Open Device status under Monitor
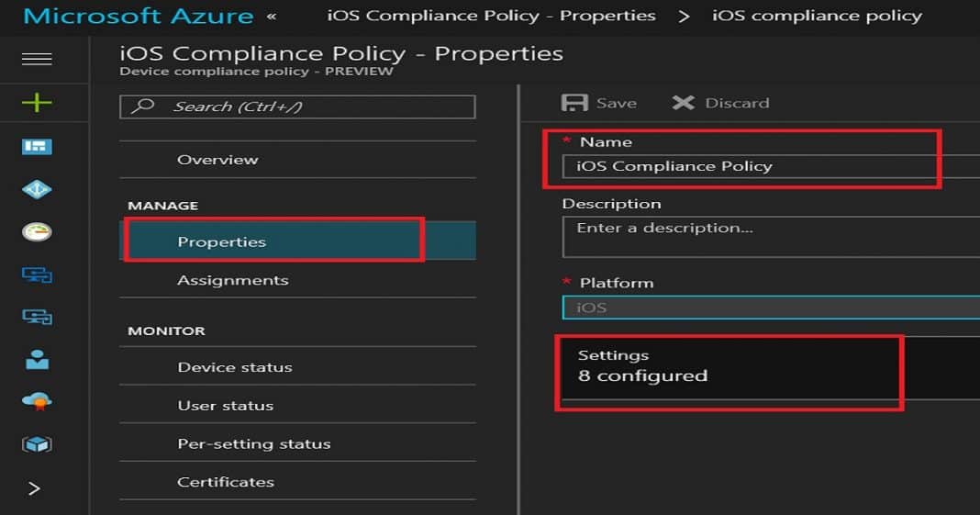 tap(297, 367)
